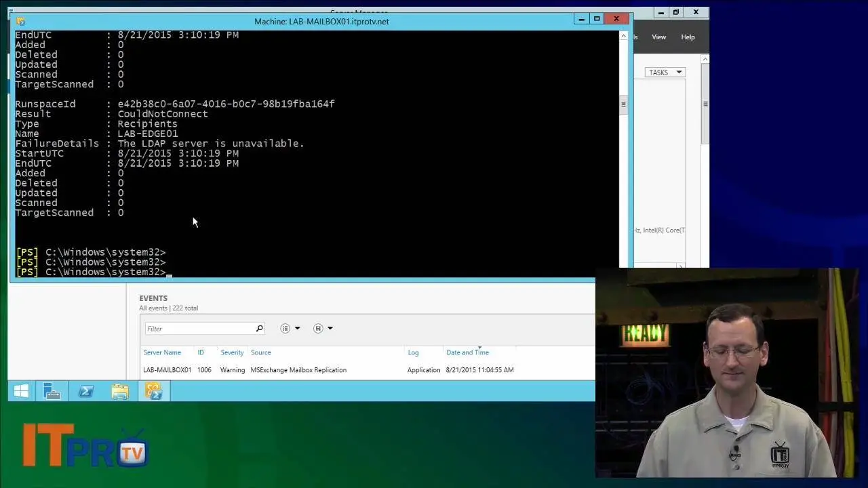Click the Application log cell
868x488 pixels.
tap(424, 370)
